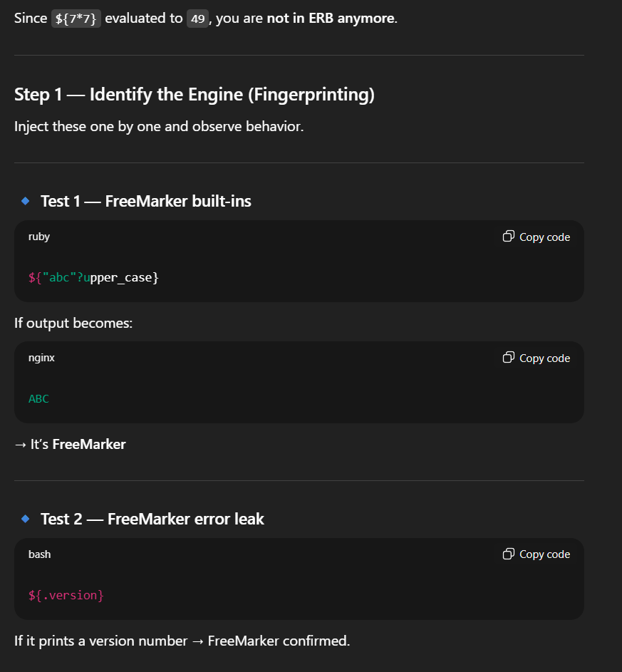
Task: Click bold "FreeMarker" in the result line
Action: click(x=89, y=444)
